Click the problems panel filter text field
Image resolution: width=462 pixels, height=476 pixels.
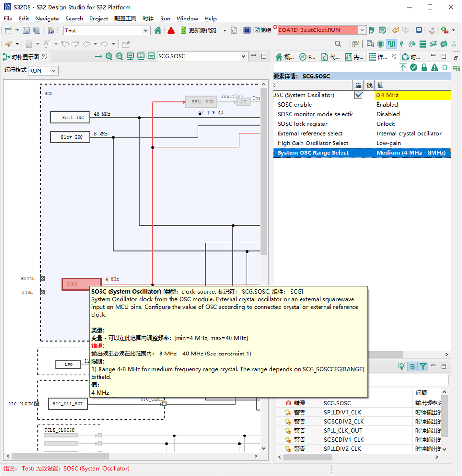click(x=408, y=380)
